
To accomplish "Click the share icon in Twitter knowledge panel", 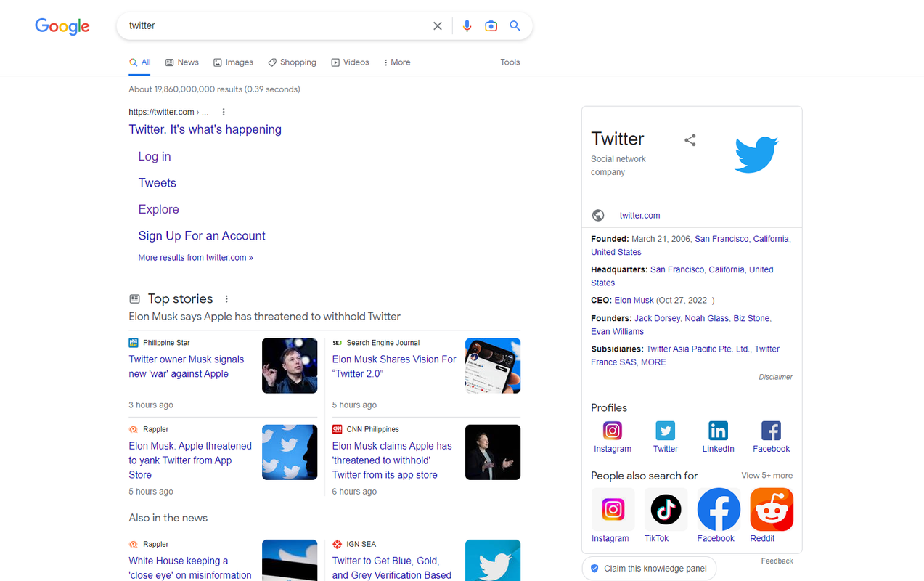I will coord(690,140).
